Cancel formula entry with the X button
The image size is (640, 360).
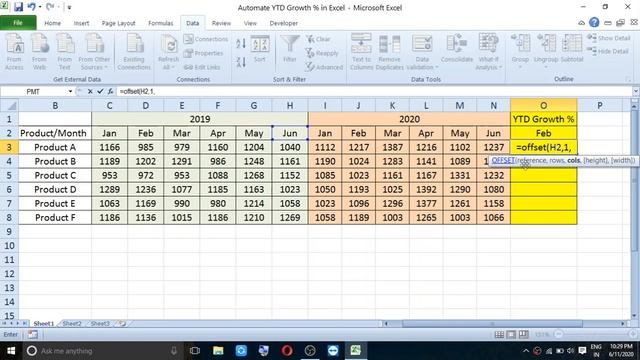90,91
